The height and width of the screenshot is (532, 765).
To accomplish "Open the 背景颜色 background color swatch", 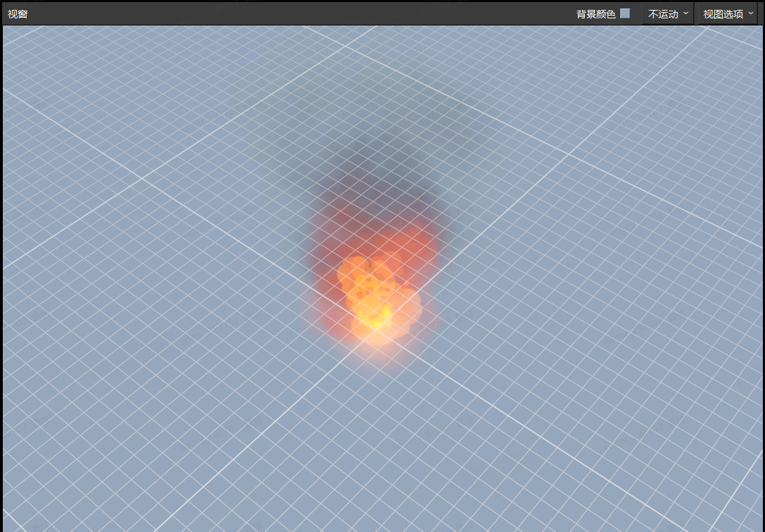I will 625,13.
